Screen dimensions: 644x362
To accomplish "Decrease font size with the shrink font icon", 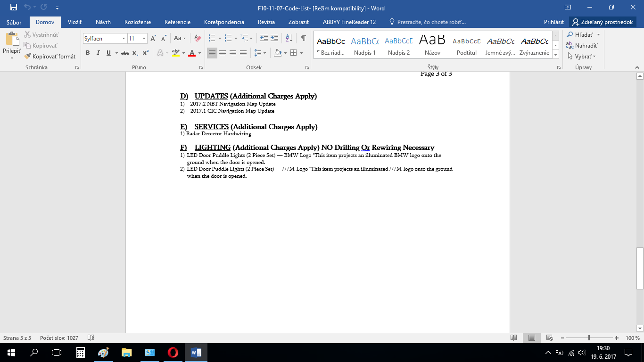I will click(164, 39).
